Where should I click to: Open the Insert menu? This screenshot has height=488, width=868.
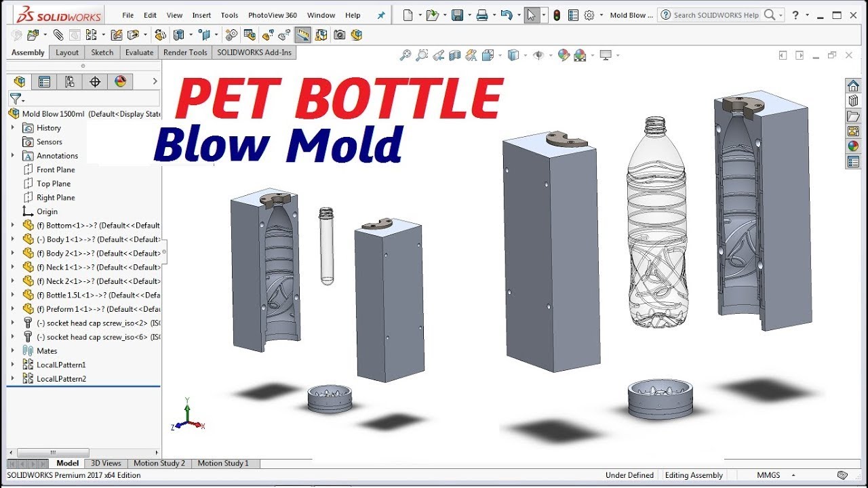201,15
